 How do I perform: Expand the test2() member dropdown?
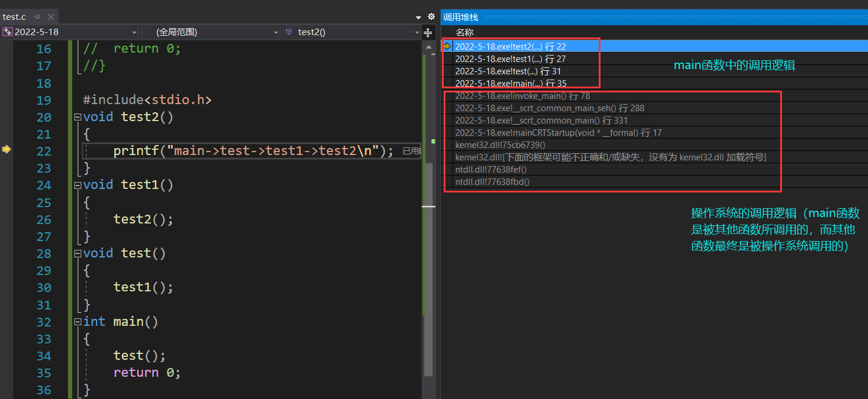coord(417,32)
